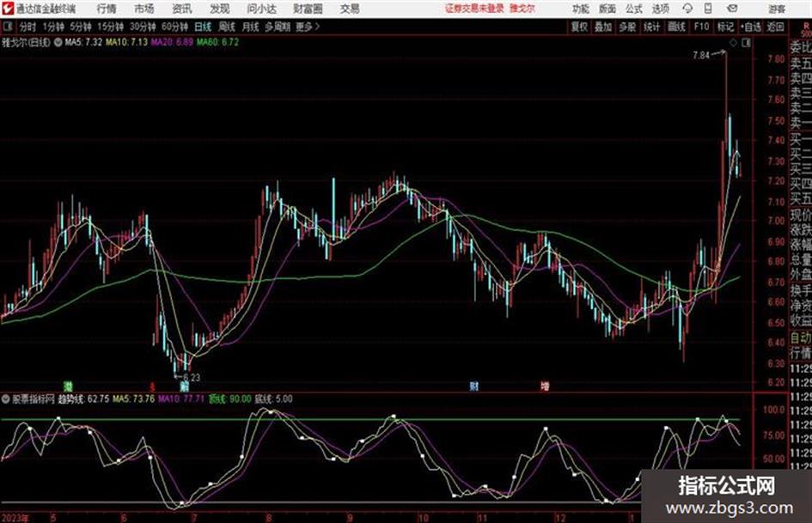Expand the 更多 period options
This screenshot has height=523, width=812.
pyautogui.click(x=308, y=27)
